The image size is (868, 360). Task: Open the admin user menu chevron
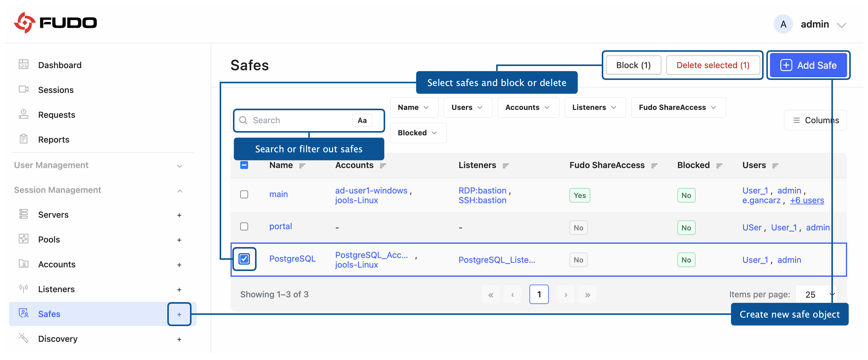click(841, 25)
